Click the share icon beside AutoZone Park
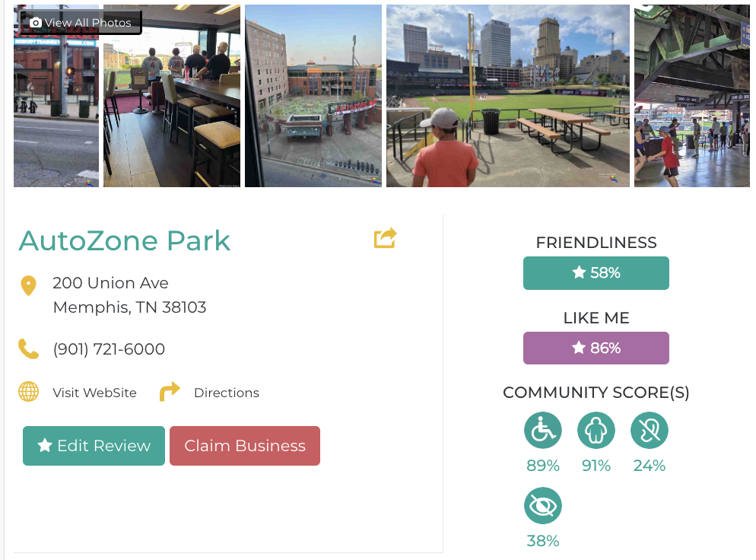 (x=386, y=238)
